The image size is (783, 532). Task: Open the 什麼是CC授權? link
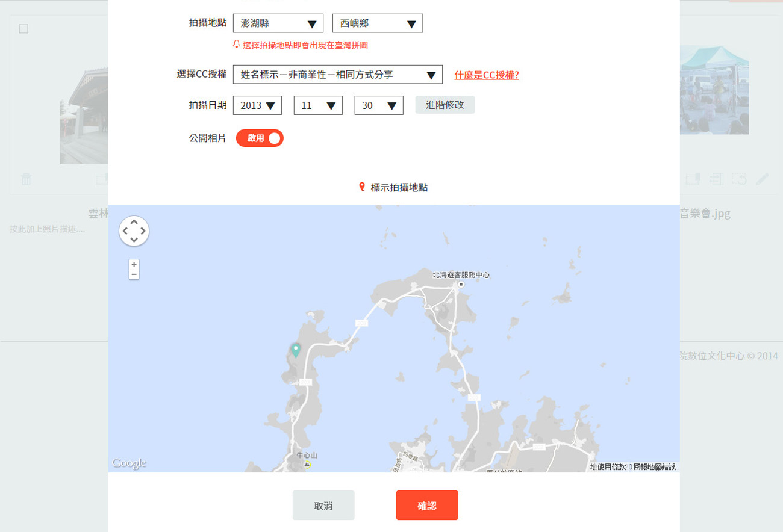[x=486, y=75]
